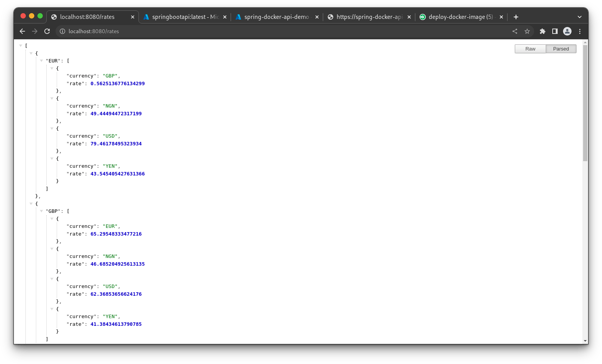Open the tab search chevron dropdown
Viewport: 602px width, 364px height.
click(x=580, y=17)
